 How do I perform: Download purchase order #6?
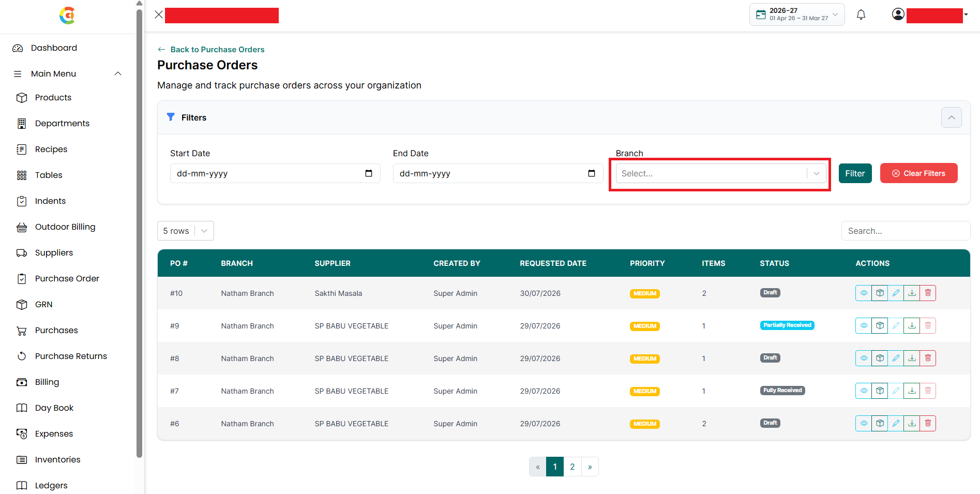tap(912, 424)
